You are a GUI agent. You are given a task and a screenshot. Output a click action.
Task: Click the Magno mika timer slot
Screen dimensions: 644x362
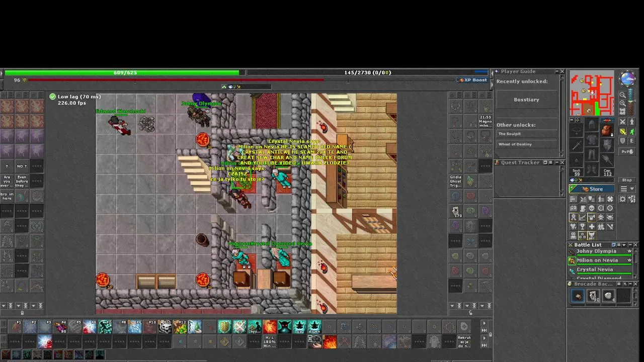[x=486, y=121]
